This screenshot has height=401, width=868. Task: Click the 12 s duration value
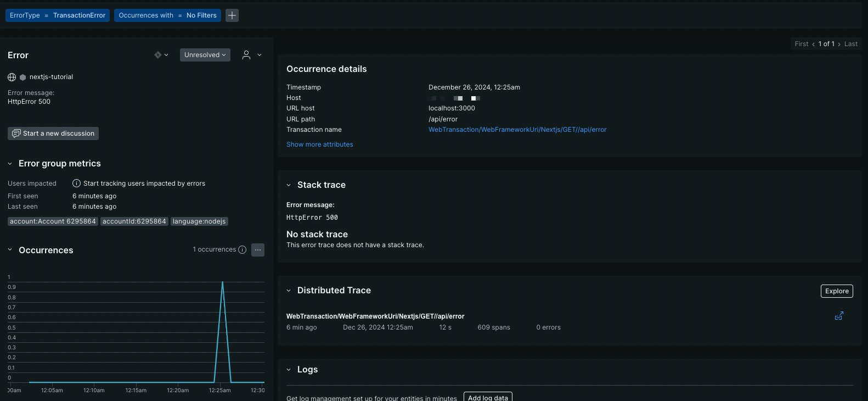click(x=445, y=327)
